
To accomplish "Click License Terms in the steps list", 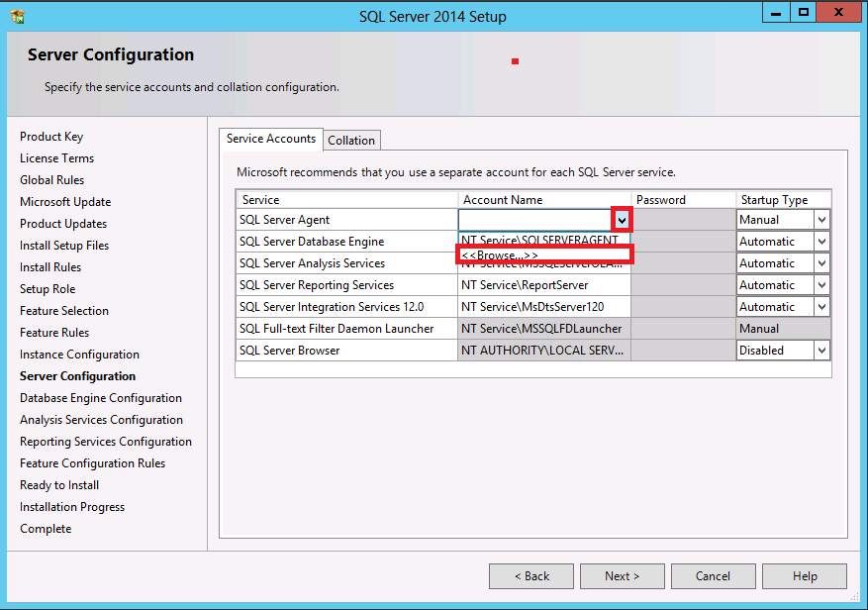I will coord(57,158).
